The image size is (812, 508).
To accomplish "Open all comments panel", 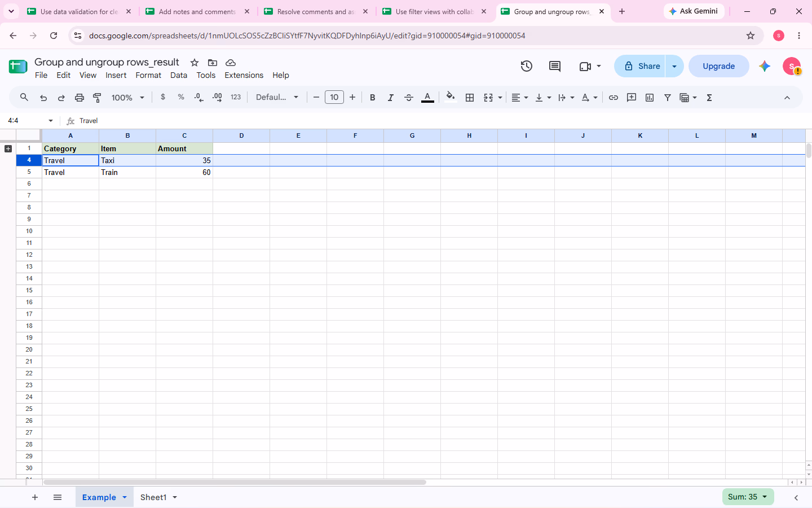I will click(555, 66).
